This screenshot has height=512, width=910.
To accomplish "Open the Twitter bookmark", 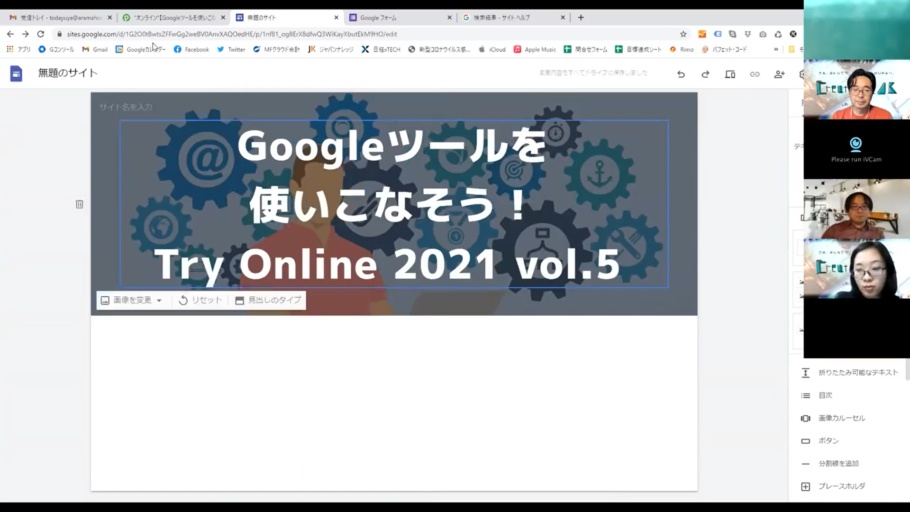I will (x=231, y=49).
